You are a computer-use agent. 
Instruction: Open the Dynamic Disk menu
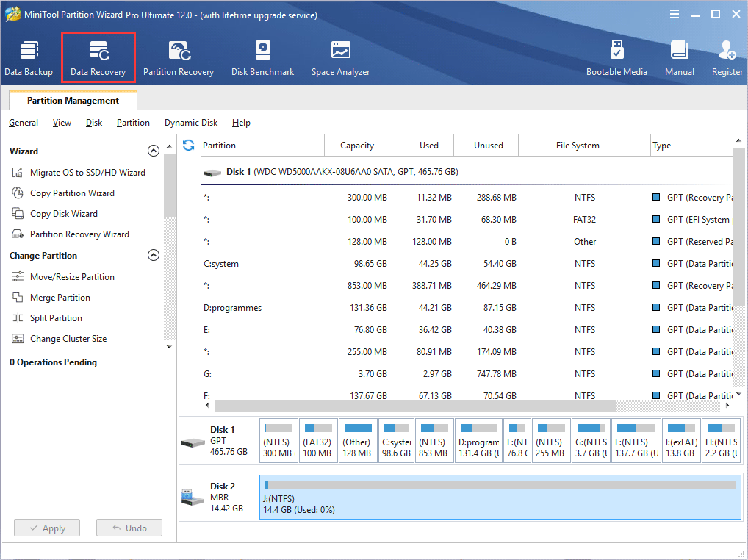(x=191, y=123)
